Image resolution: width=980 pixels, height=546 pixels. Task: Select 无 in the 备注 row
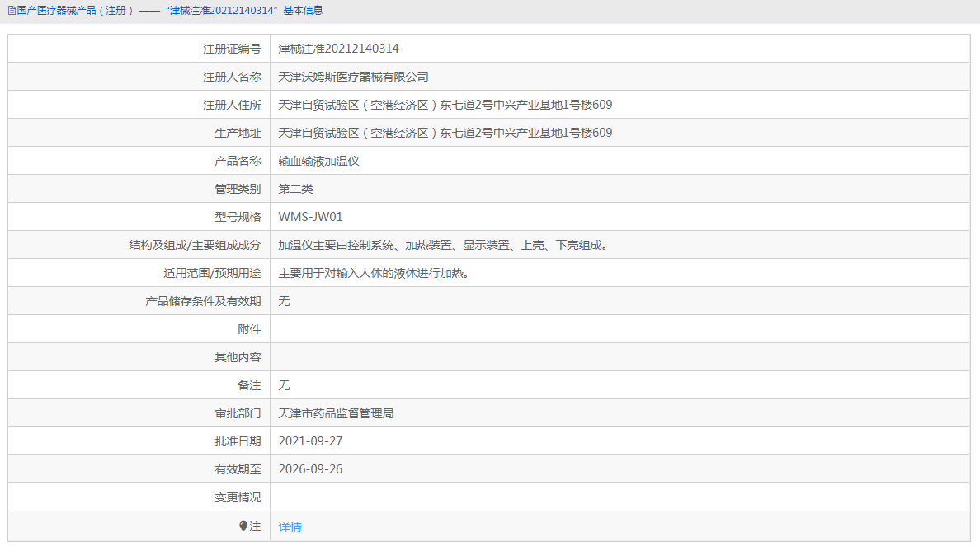point(284,385)
